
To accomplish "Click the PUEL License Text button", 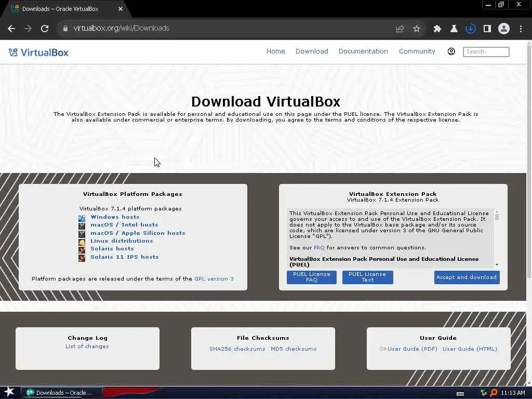I will [x=367, y=277].
